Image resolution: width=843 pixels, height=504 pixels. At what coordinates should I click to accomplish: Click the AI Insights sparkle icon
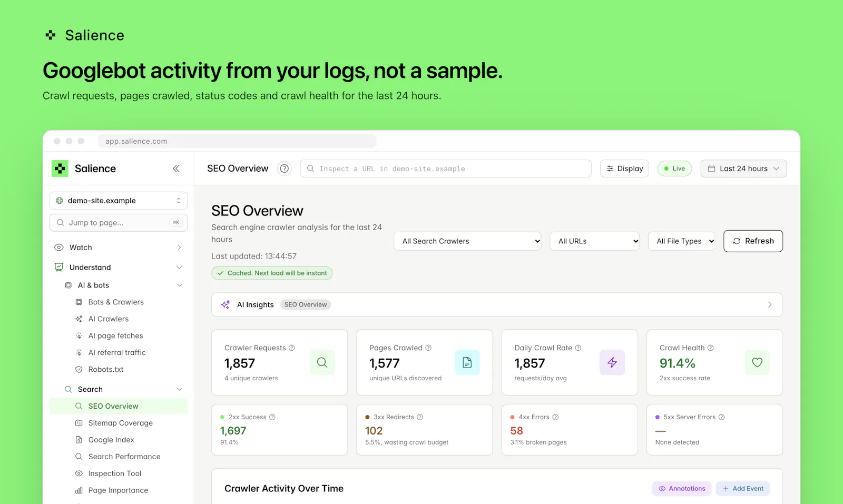point(226,304)
